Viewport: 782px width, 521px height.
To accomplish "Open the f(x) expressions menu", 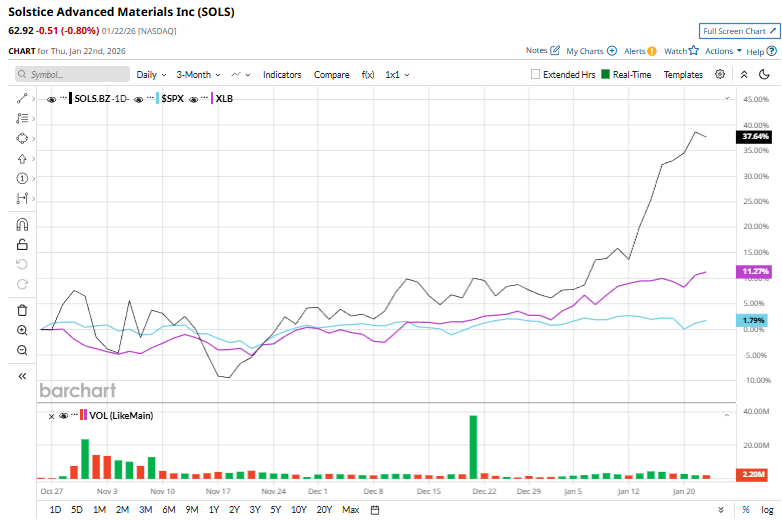I will 368,74.
